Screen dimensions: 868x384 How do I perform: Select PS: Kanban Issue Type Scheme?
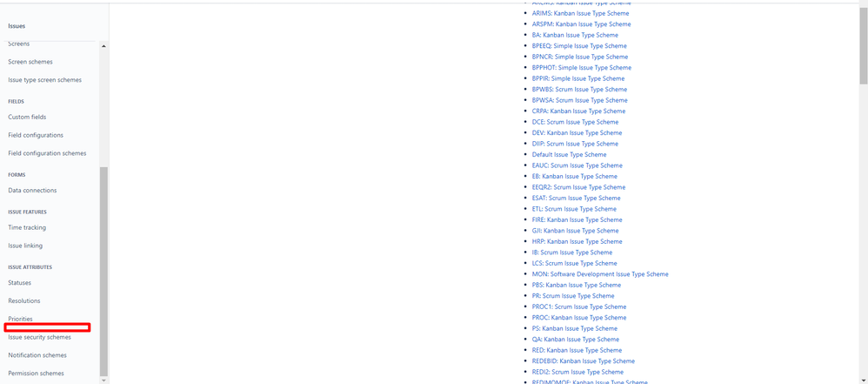(x=575, y=328)
